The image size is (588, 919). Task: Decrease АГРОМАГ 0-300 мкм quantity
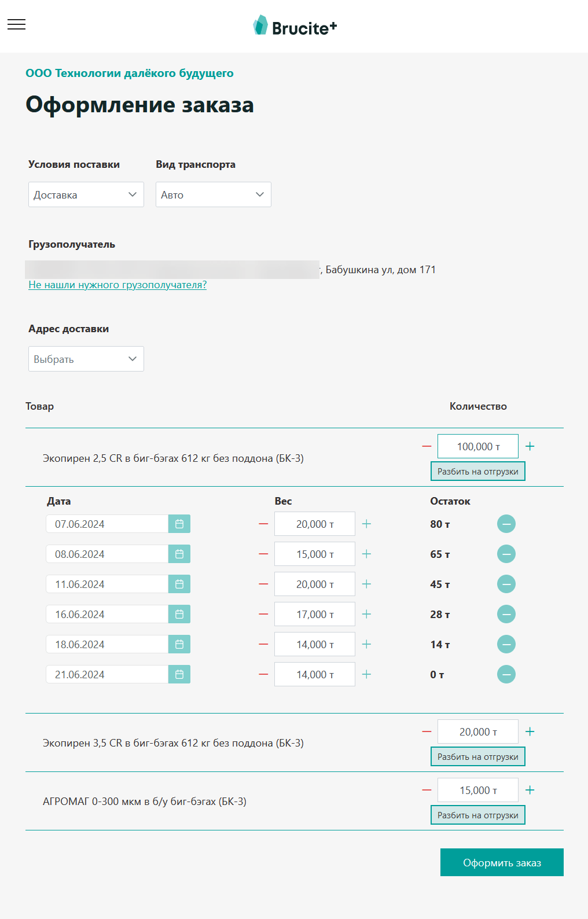[427, 791]
